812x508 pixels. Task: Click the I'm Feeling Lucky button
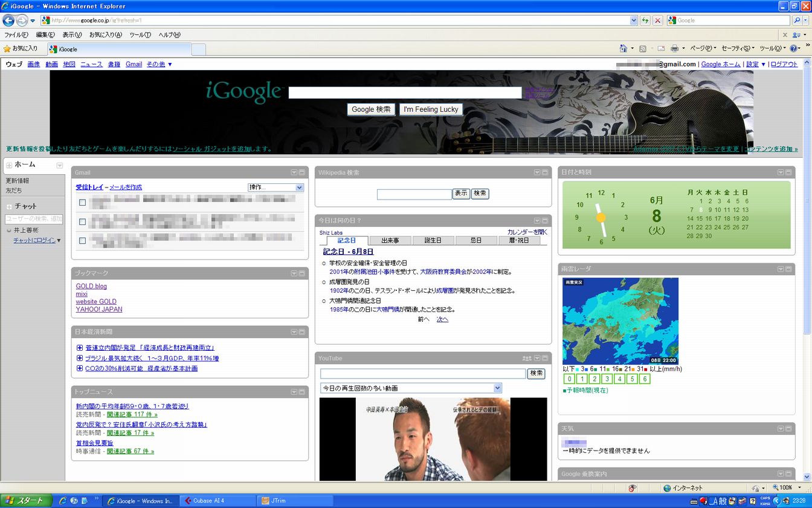[431, 109]
